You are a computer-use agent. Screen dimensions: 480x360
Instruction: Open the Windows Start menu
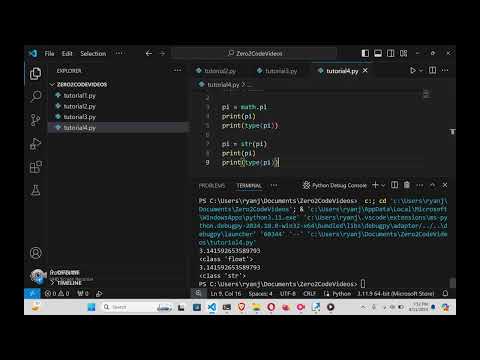(91, 307)
